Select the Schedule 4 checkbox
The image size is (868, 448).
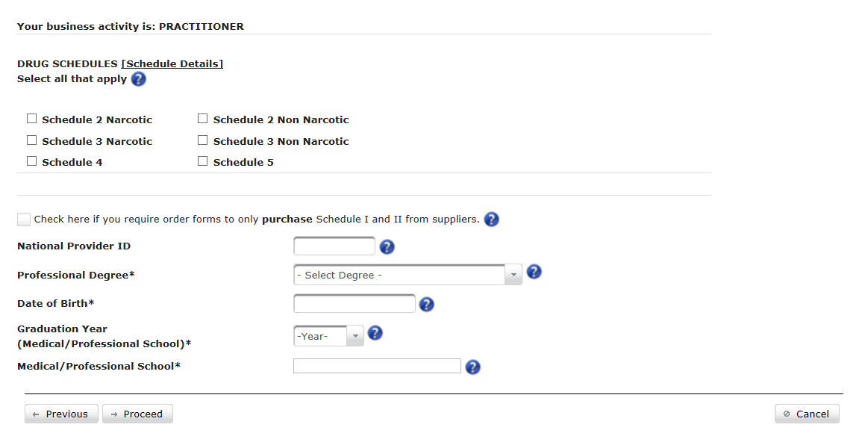(32, 161)
